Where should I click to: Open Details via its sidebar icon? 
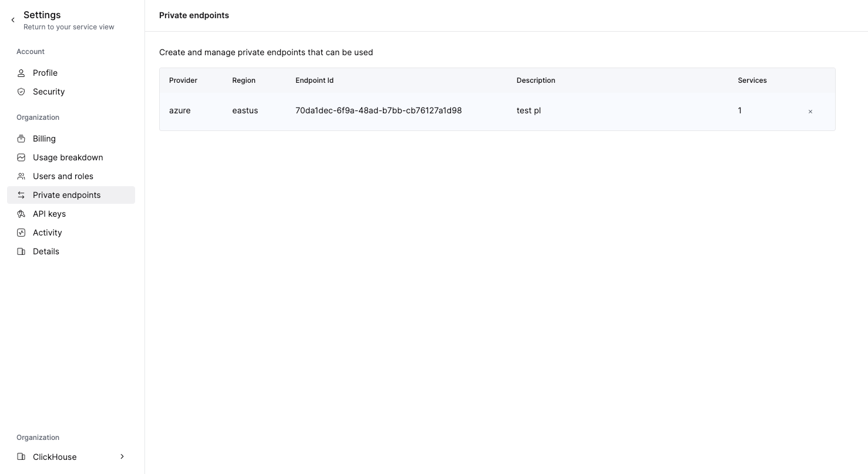(21, 251)
